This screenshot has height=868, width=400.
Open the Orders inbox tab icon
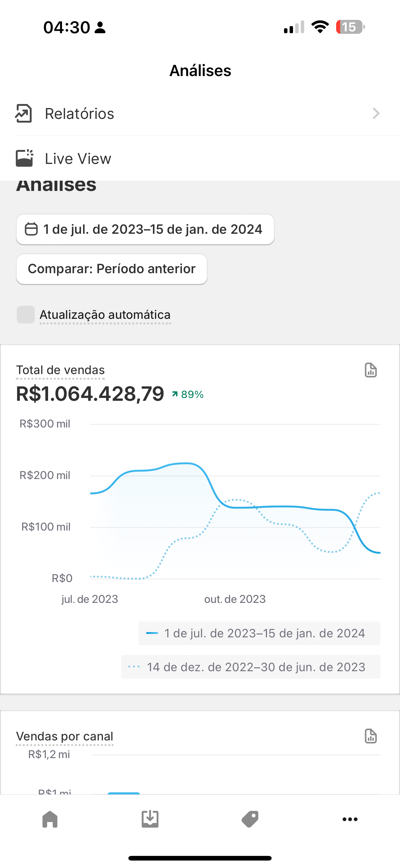150,819
